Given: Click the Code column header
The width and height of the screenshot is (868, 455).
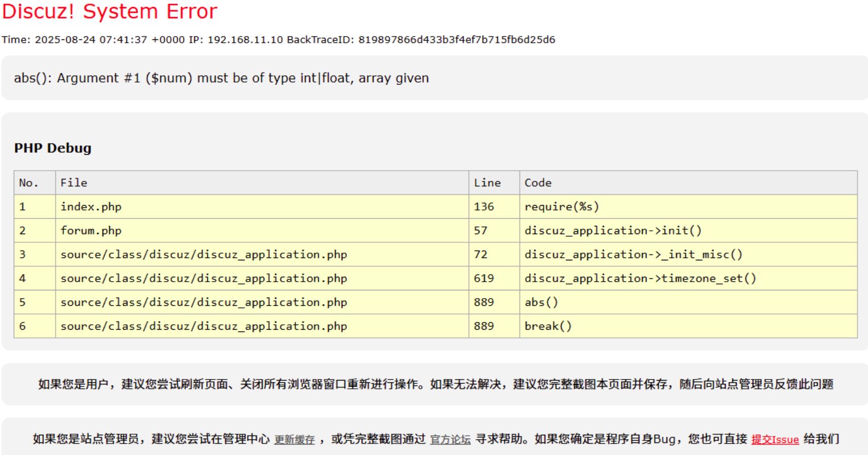Looking at the screenshot, I should tap(689, 183).
